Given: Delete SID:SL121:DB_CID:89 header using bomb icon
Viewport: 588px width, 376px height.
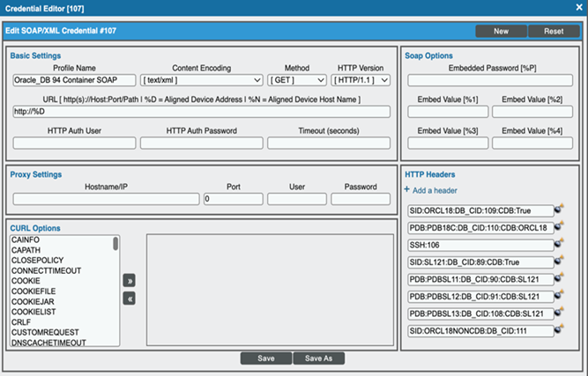Looking at the screenshot, I should 559,261.
